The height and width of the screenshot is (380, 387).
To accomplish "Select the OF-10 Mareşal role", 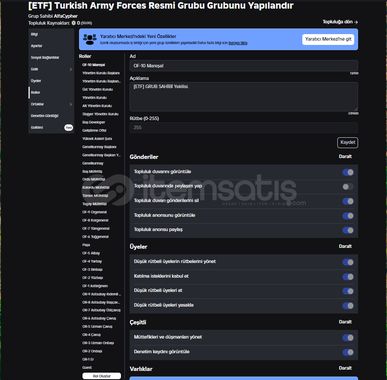I will (x=94, y=65).
